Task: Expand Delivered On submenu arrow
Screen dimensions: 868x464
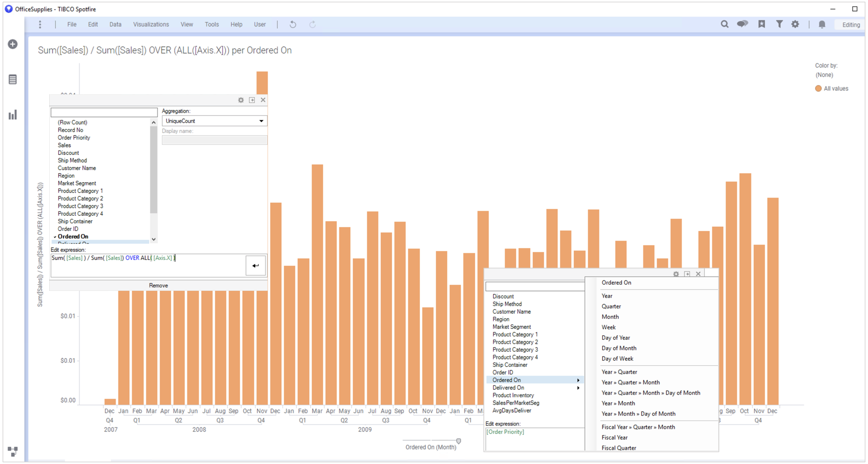Action: tap(578, 388)
